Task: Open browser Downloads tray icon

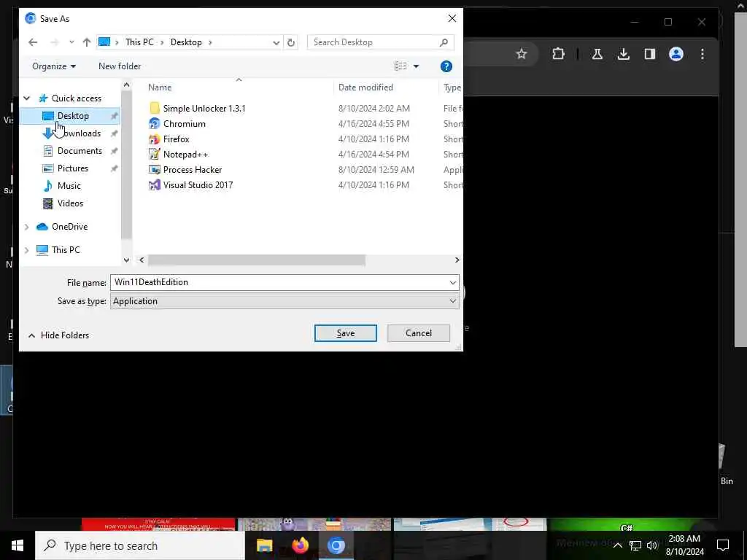Action: 623,54
